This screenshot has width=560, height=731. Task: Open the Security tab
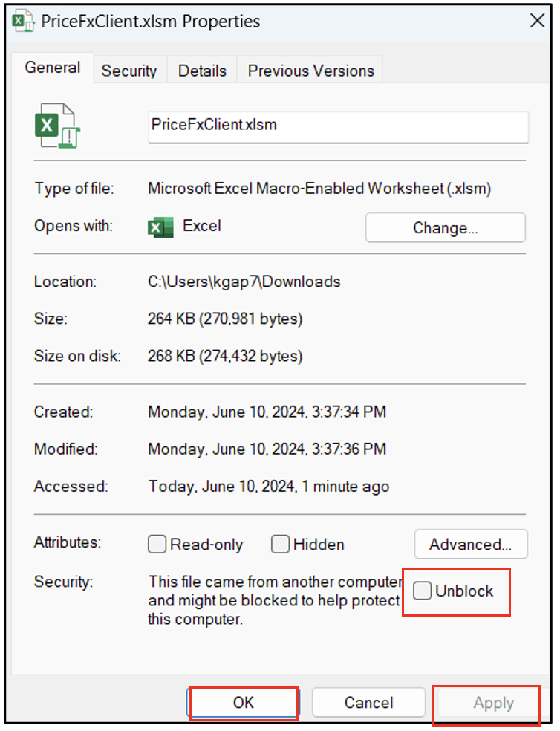pyautogui.click(x=129, y=71)
